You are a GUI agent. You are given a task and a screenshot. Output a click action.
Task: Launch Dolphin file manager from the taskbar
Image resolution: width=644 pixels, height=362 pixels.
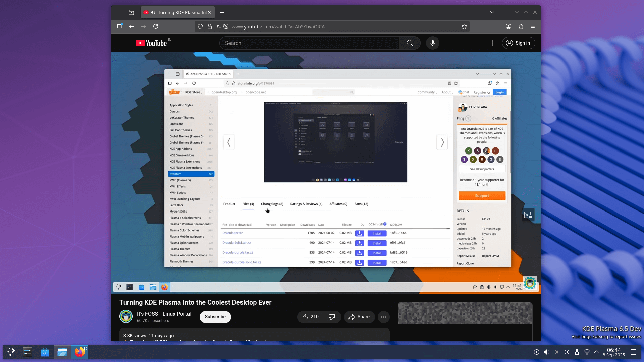[62, 352]
